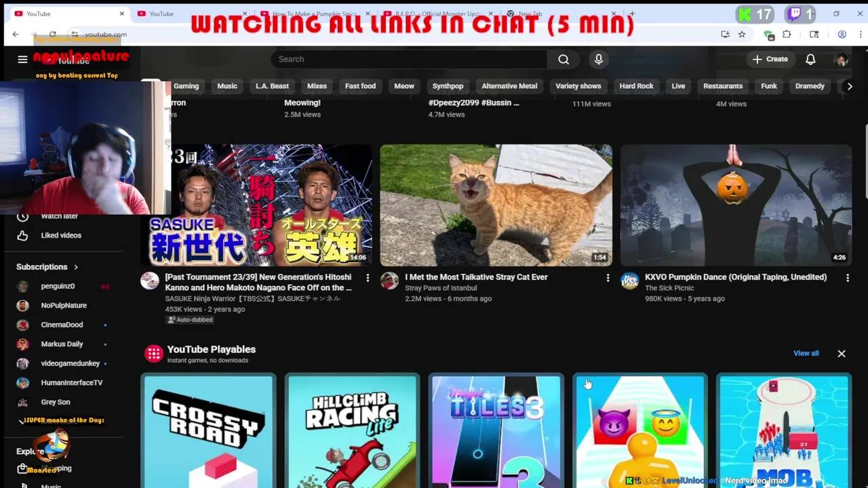Select the Gaming filter chip
This screenshot has height=488, width=868.
186,86
